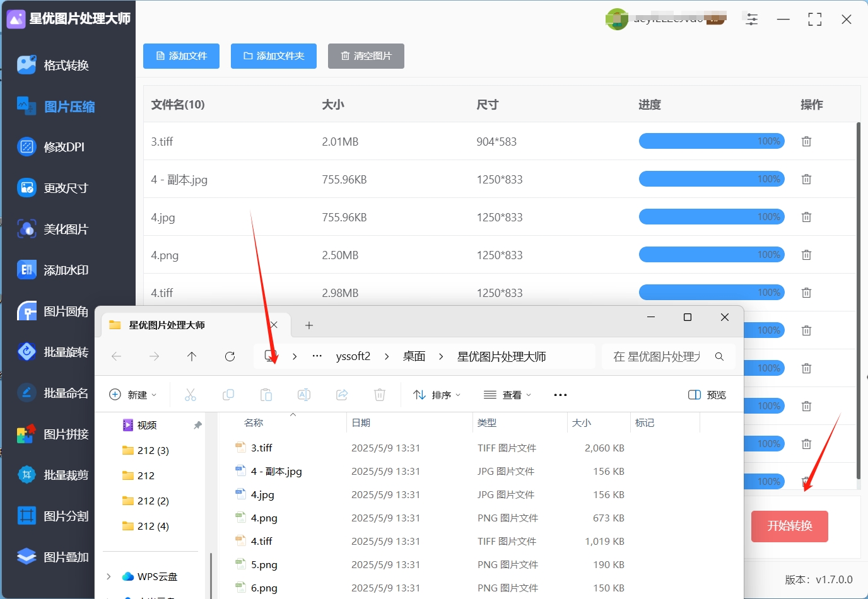Screen dimensions: 868x599
Task: Click the progress bar of 4.jpg
Action: [x=712, y=217]
